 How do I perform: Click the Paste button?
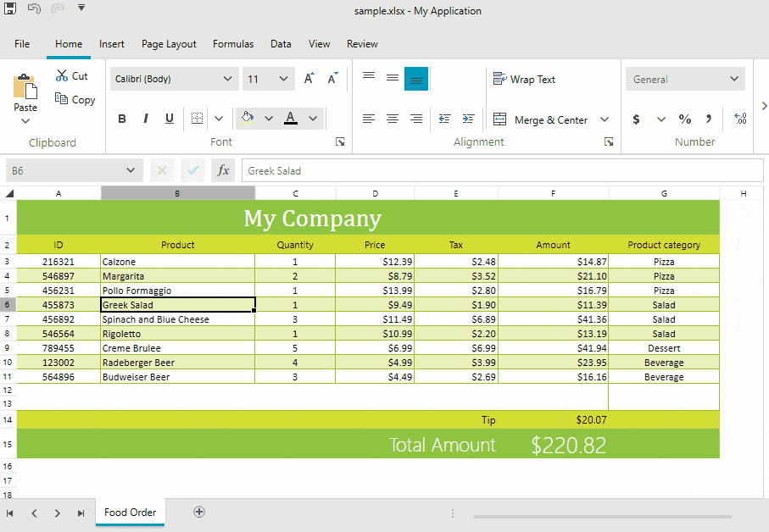click(x=25, y=93)
